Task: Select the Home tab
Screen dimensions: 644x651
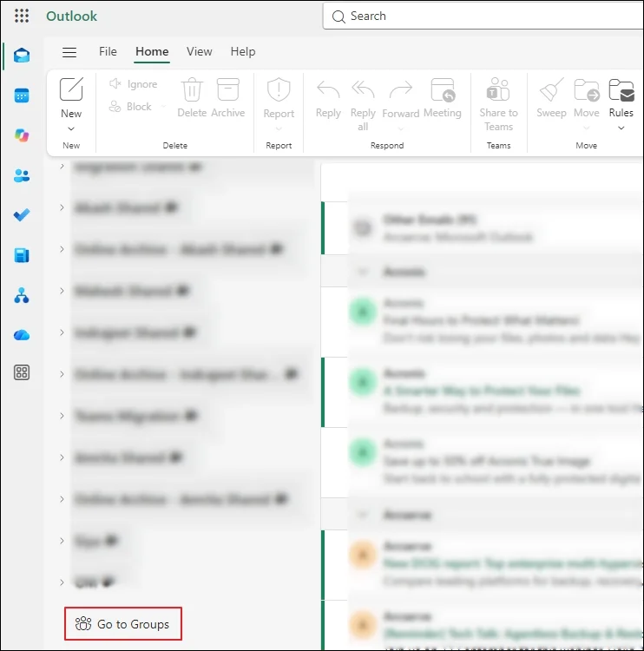Action: point(152,51)
